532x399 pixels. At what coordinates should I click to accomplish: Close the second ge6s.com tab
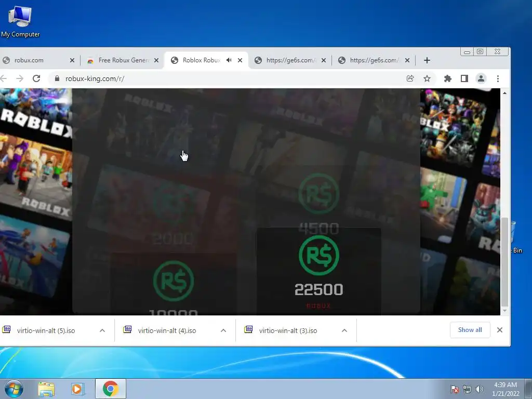407,60
